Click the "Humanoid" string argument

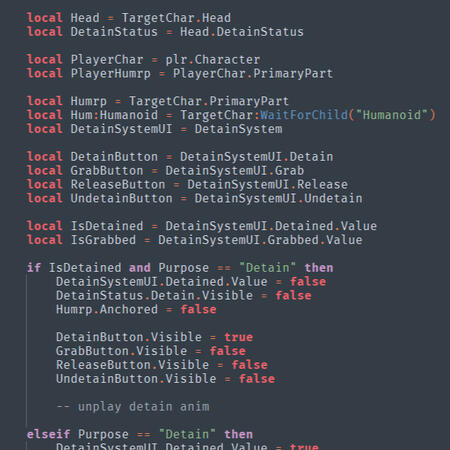(392, 115)
